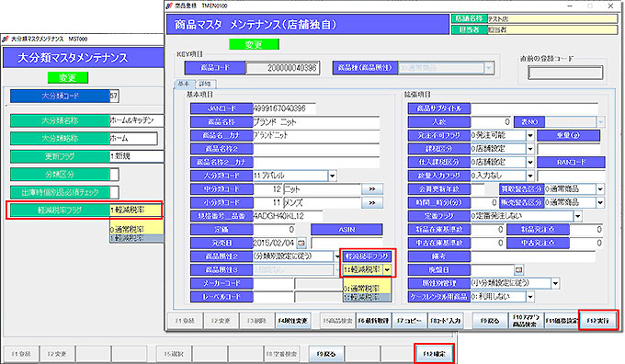Click the >> lookup button beside 中分類コード ニット

372,189
